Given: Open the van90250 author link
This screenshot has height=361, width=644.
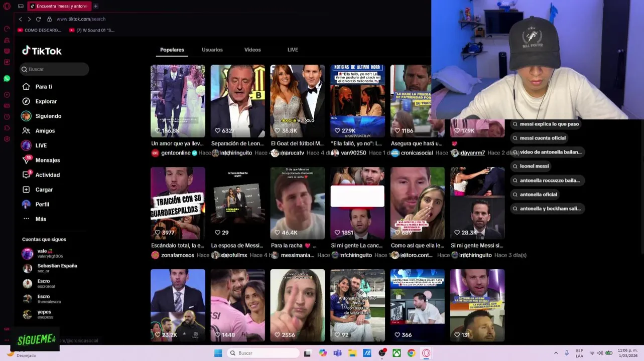Looking at the screenshot, I should coord(353,153).
